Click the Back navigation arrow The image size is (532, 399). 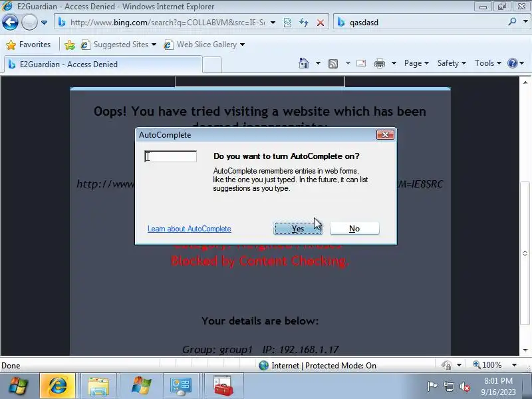[x=10, y=23]
